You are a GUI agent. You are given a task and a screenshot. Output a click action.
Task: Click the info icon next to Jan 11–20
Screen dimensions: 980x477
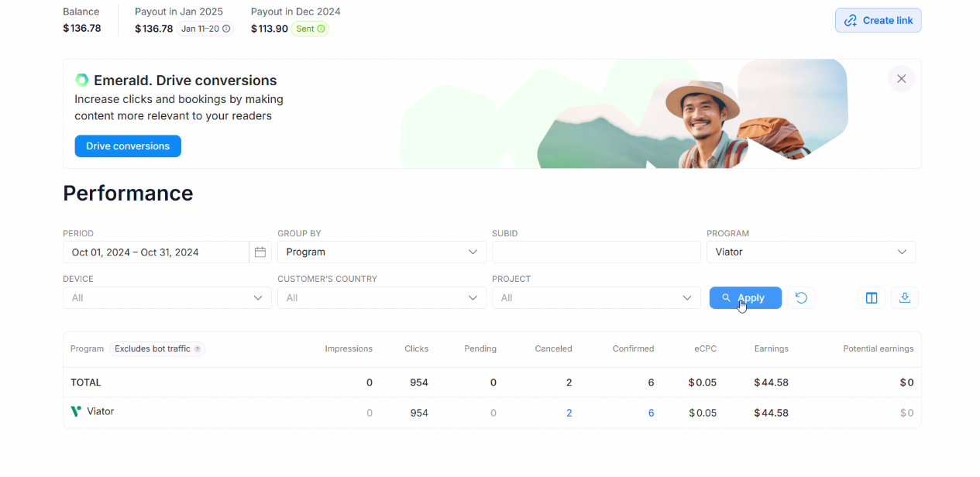[x=227, y=29]
